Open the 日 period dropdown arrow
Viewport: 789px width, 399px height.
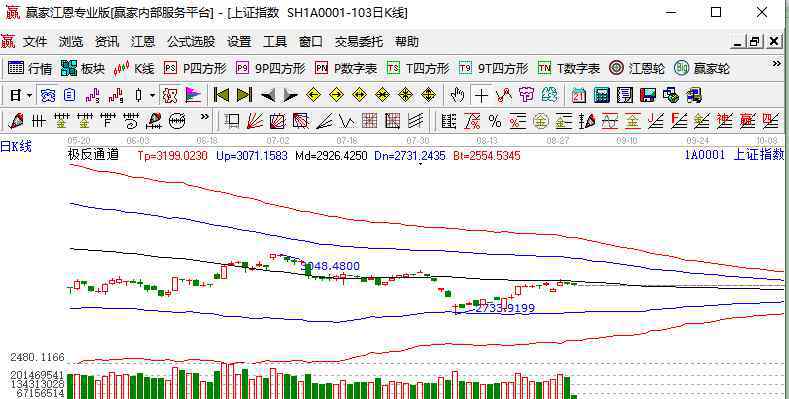click(x=30, y=95)
